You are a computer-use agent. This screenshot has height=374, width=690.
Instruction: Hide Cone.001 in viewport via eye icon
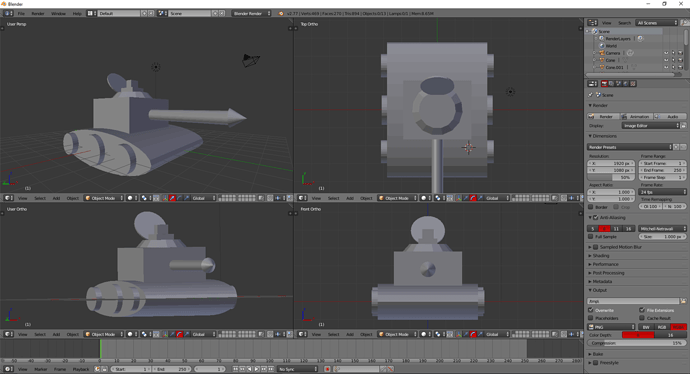point(666,67)
